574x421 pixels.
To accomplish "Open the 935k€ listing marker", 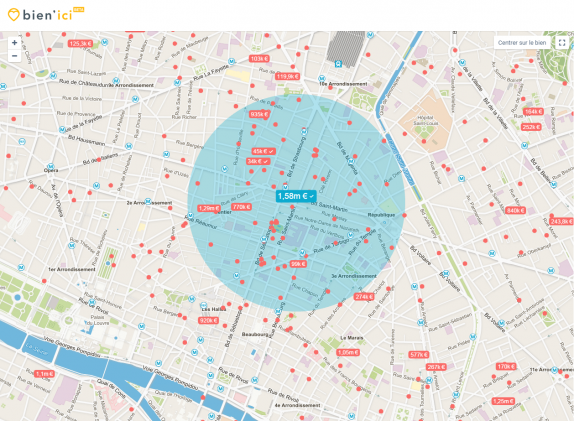I will pos(259,114).
